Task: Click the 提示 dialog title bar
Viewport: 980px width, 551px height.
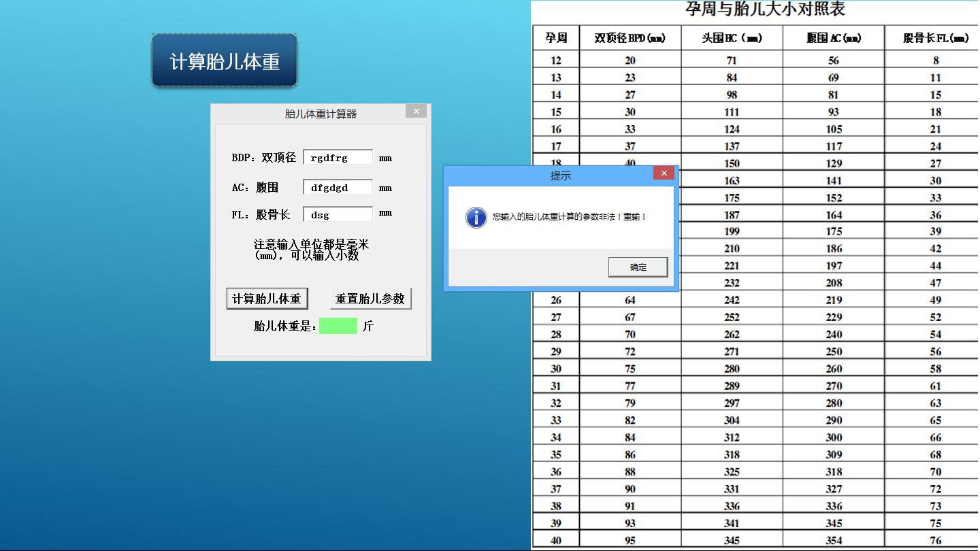Action: pos(559,175)
